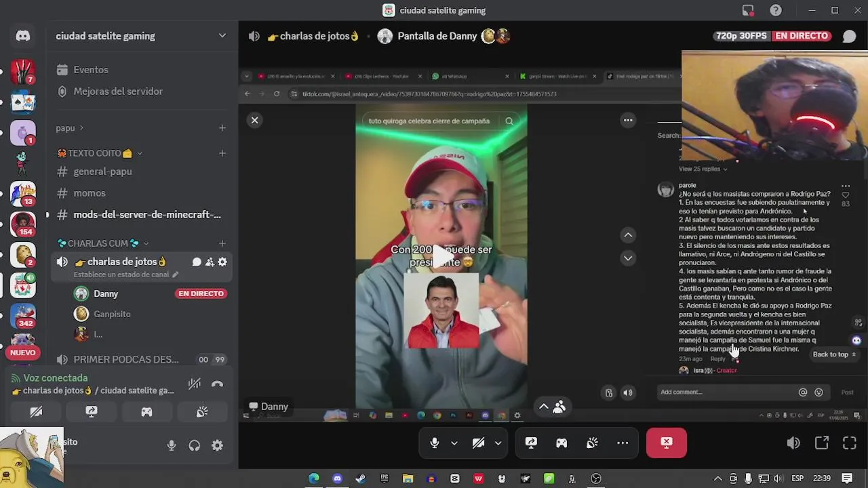Screen dimensions: 868x488
Task: Toggle noise suppression in voice panel
Action: click(x=195, y=384)
